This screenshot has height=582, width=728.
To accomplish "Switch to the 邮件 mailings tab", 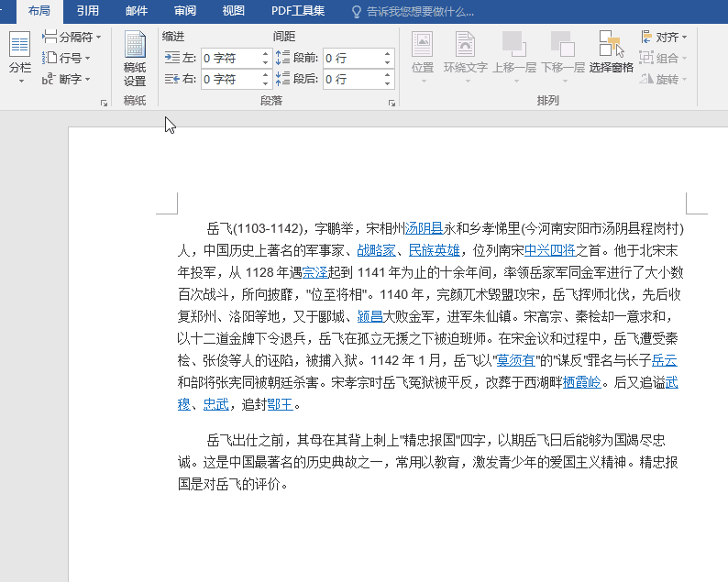I will point(137,11).
